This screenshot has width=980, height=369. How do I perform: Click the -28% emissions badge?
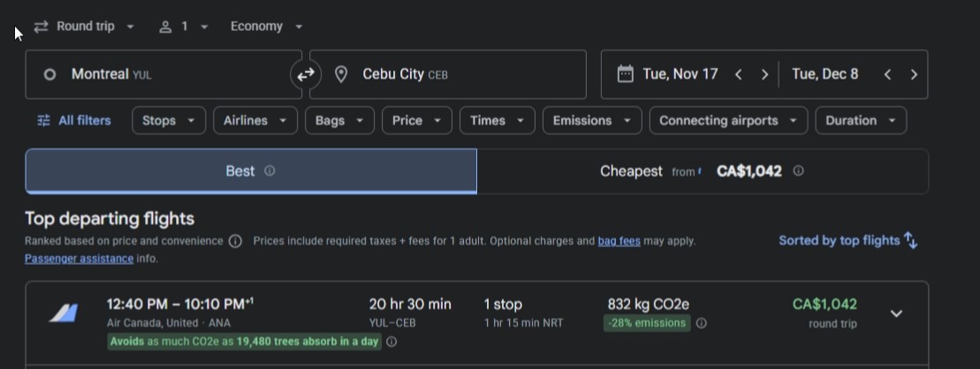(647, 323)
